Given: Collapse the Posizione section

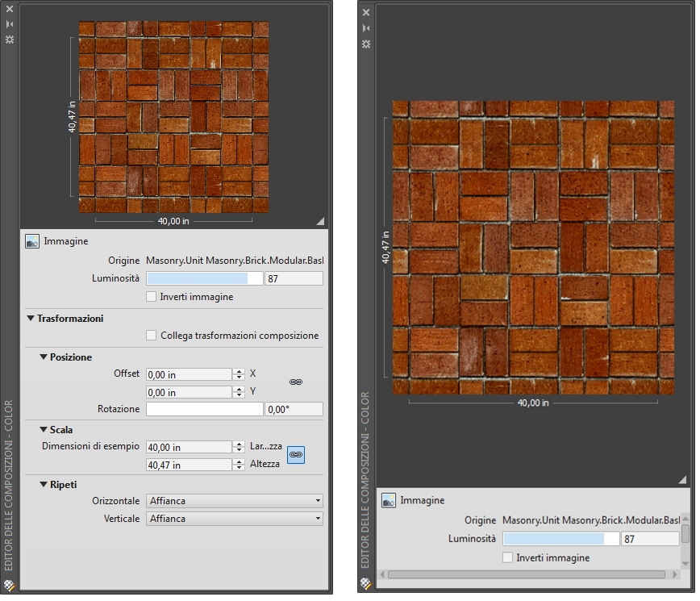Looking at the screenshot, I should click(x=44, y=357).
